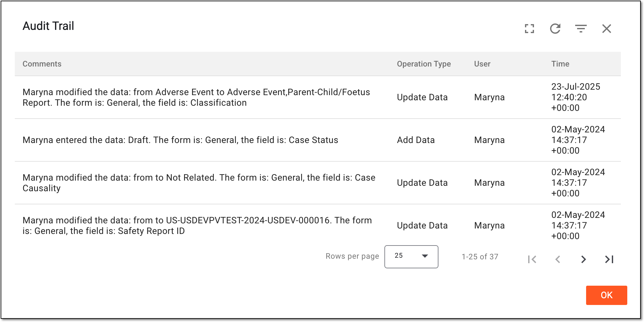Select the timestamp in the Case Causality row
The height and width of the screenshot is (322, 644).
tap(578, 183)
